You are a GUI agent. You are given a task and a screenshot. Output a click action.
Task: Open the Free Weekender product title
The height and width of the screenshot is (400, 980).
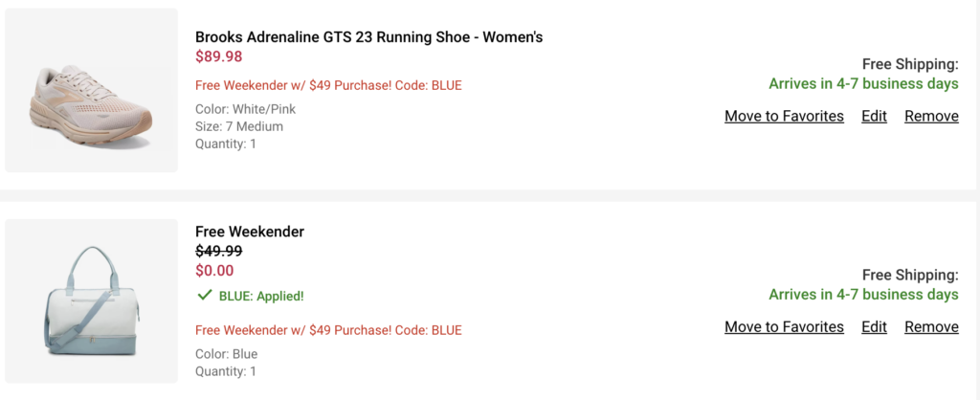(x=249, y=232)
